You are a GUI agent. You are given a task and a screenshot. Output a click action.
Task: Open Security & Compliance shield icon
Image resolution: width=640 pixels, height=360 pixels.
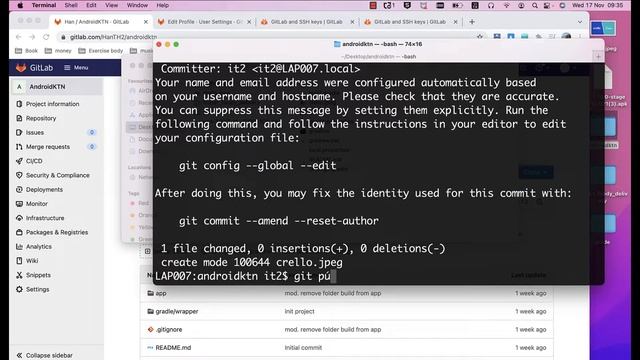19,175
